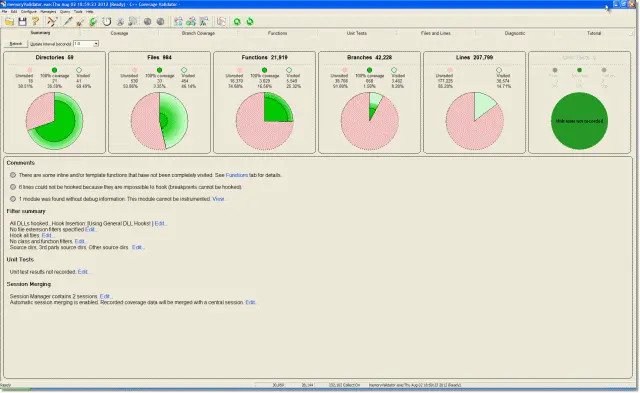Click the Branches 42,228 heading
The width and height of the screenshot is (640, 393).
pos(369,58)
